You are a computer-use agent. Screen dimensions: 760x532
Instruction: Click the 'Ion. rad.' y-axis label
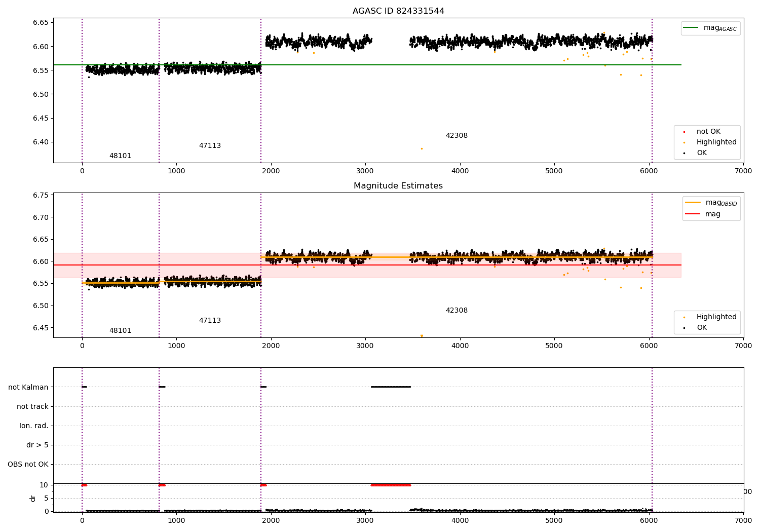point(34,426)
